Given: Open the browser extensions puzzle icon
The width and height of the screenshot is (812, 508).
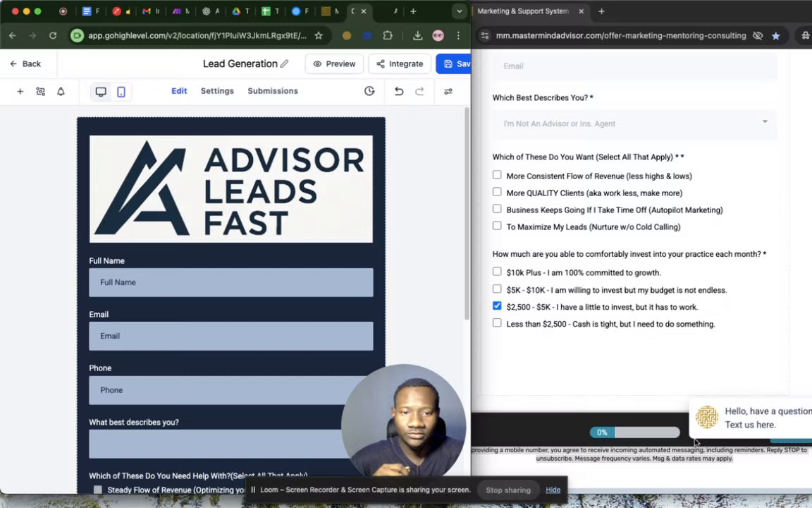Looking at the screenshot, I should pos(388,35).
